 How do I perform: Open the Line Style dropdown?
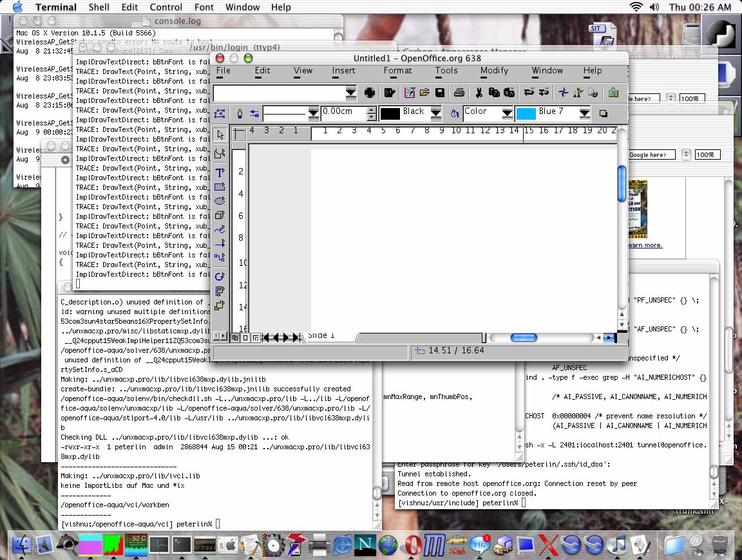(313, 113)
